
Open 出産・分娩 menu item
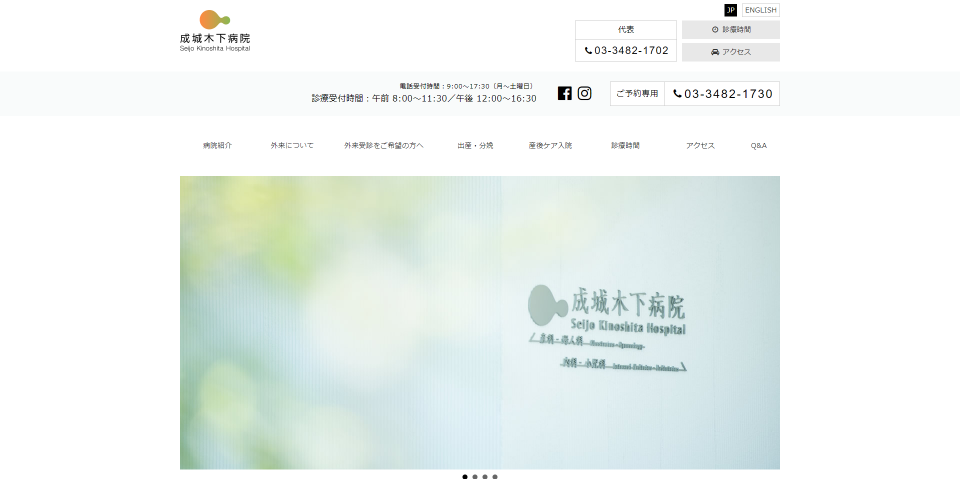[x=475, y=146]
